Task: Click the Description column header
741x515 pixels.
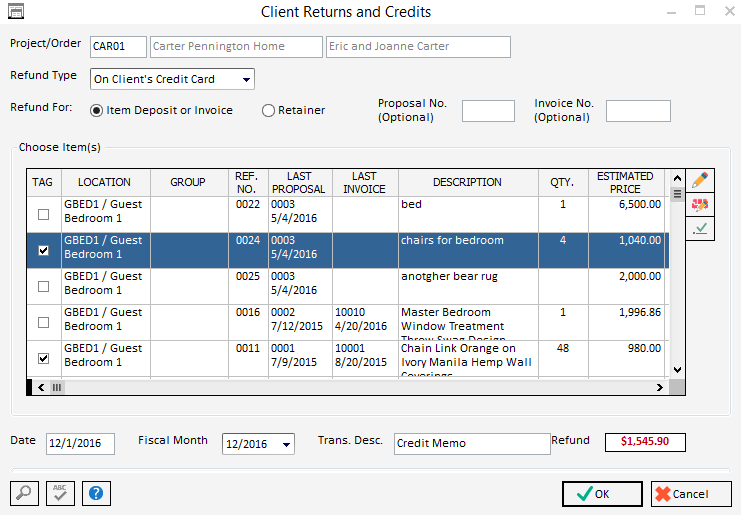Action: click(x=467, y=182)
